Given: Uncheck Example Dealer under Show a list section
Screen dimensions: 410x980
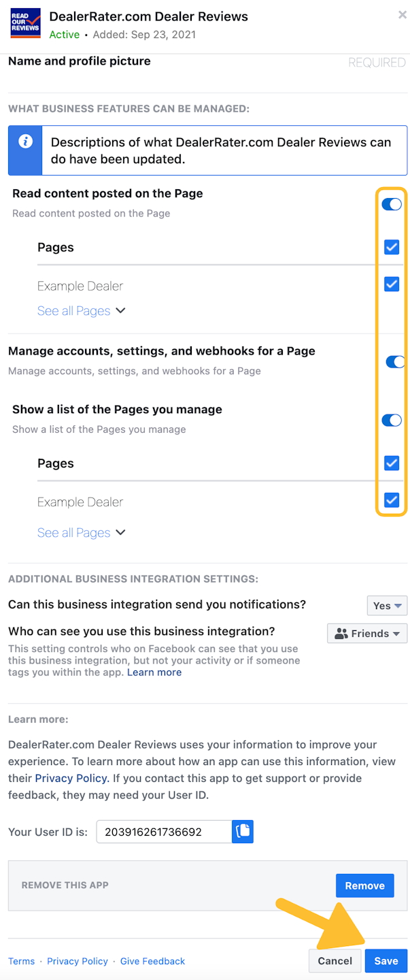Looking at the screenshot, I should (x=392, y=501).
